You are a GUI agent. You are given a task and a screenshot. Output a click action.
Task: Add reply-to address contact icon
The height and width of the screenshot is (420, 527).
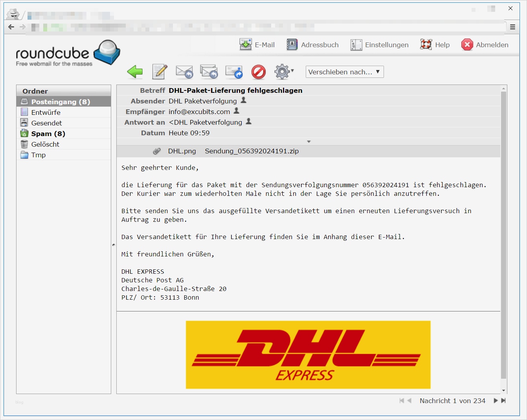point(249,122)
